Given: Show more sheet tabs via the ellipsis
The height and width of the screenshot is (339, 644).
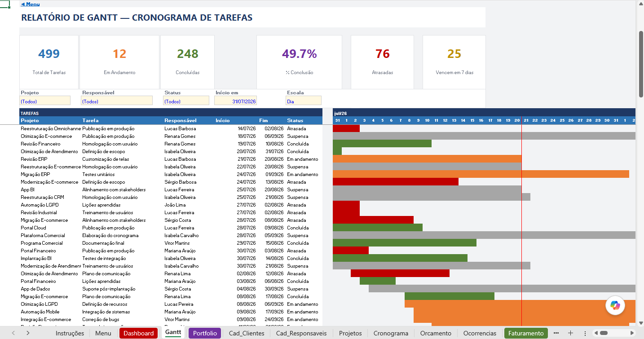Looking at the screenshot, I should [556, 333].
